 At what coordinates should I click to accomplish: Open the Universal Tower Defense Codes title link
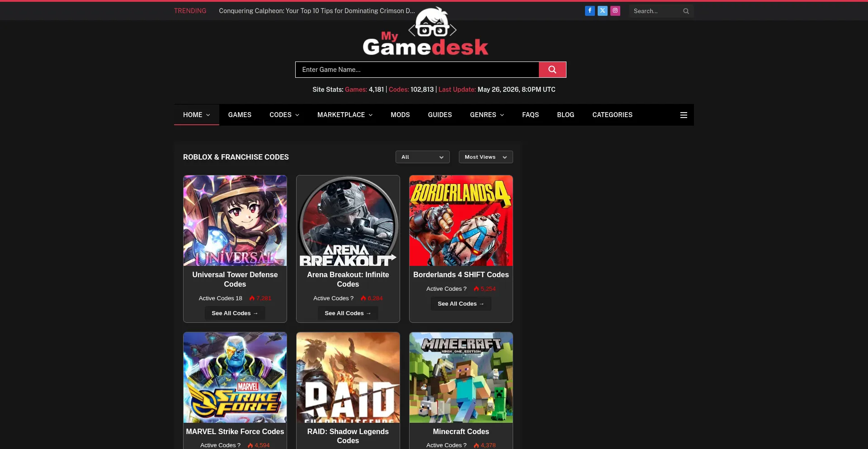tap(235, 279)
